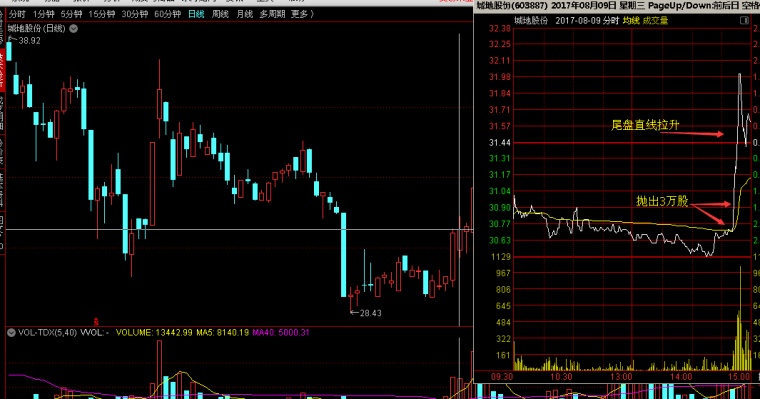The width and height of the screenshot is (760, 399).
Task: Switch to the 周线 weekly tab
Action: click(x=220, y=14)
